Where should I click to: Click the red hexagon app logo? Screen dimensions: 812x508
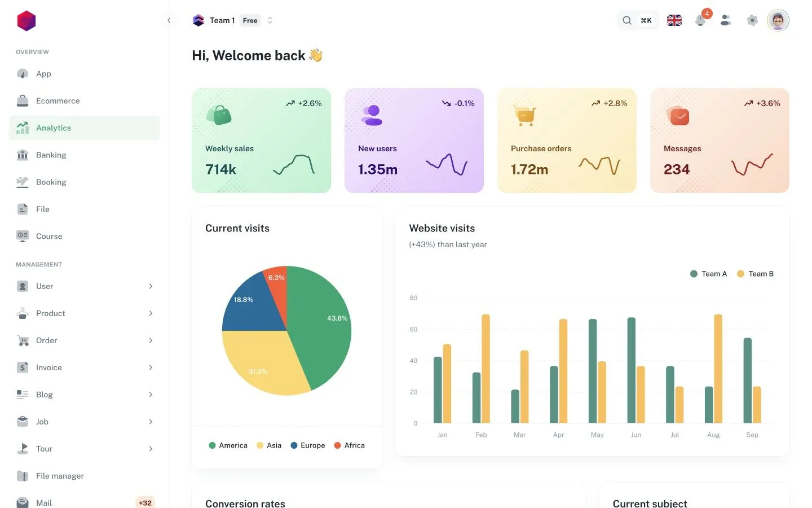click(27, 21)
